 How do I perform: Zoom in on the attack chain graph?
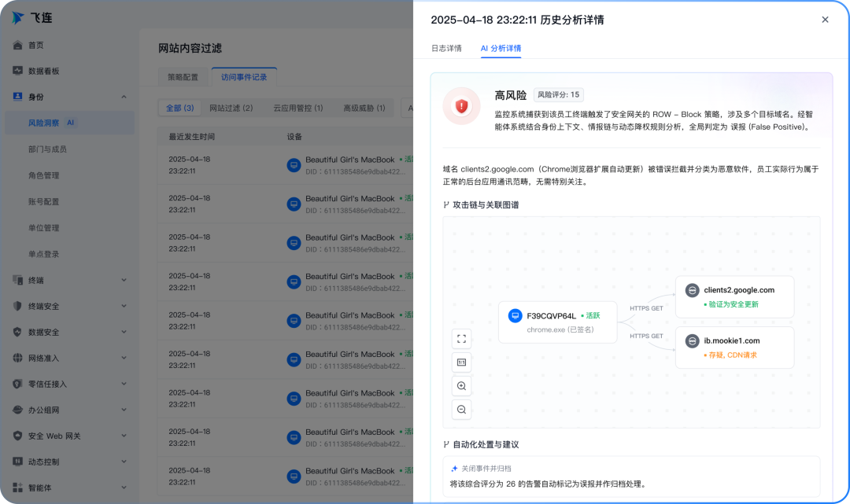(x=461, y=386)
